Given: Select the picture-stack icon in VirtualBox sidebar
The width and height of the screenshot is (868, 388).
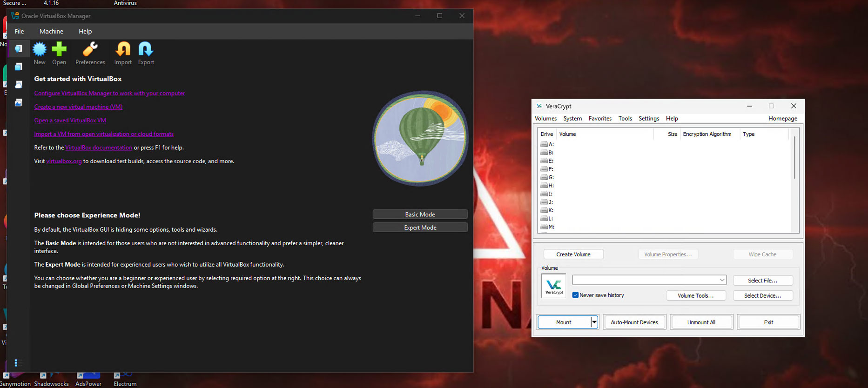Looking at the screenshot, I should [x=19, y=102].
